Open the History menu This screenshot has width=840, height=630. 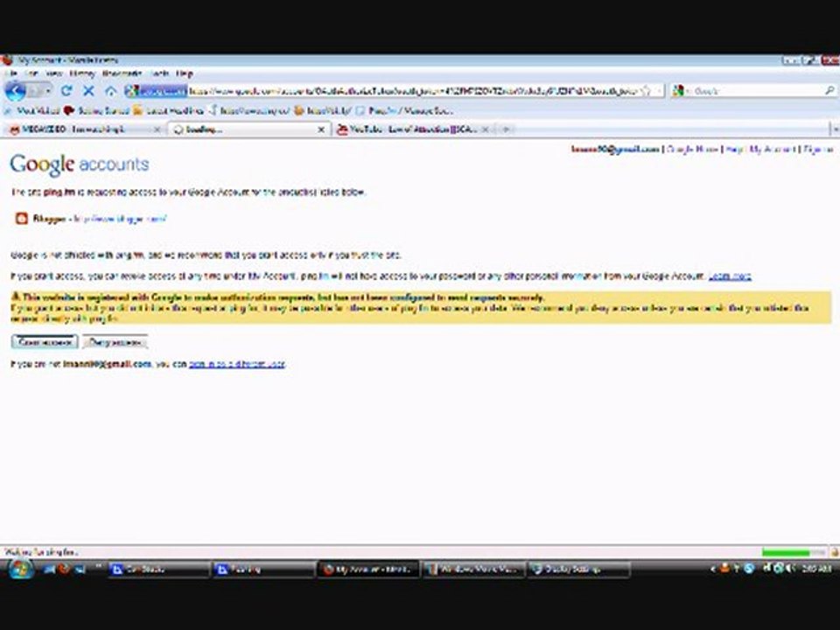coord(82,73)
